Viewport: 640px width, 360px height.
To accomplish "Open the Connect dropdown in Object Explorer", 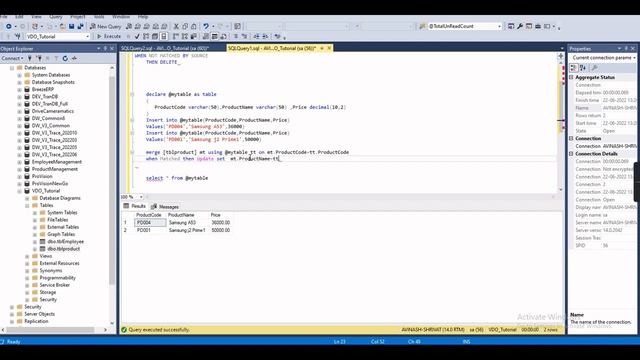I will [13, 58].
